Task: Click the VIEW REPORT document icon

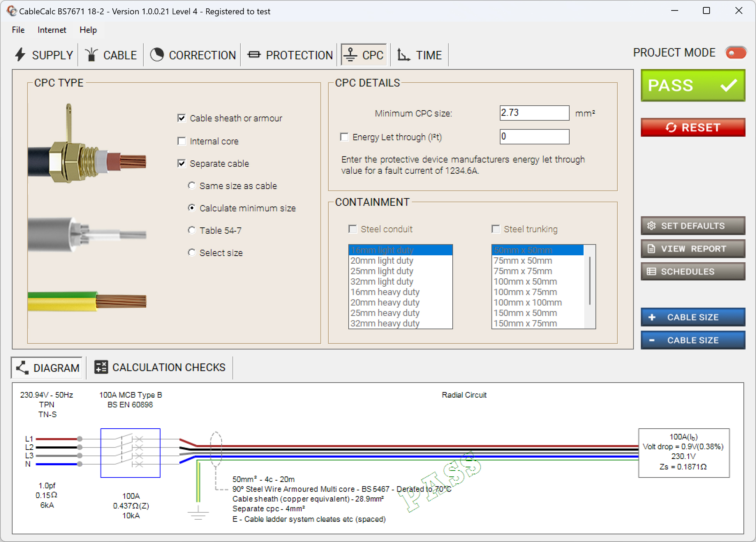Action: (651, 249)
